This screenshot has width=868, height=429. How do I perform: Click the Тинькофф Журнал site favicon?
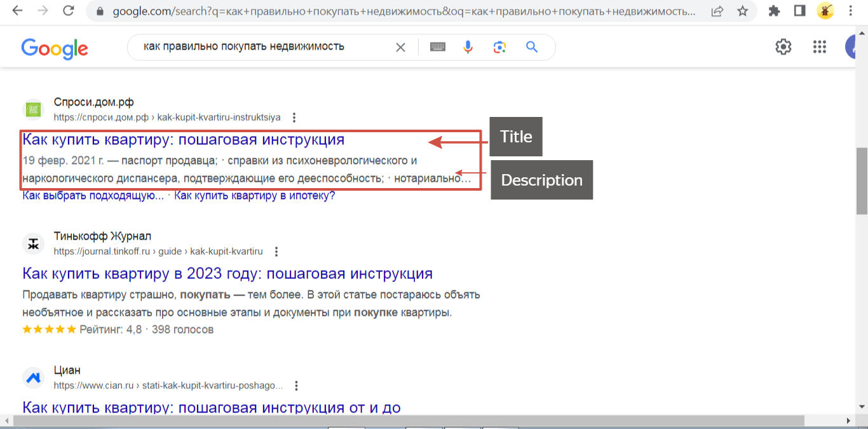33,243
